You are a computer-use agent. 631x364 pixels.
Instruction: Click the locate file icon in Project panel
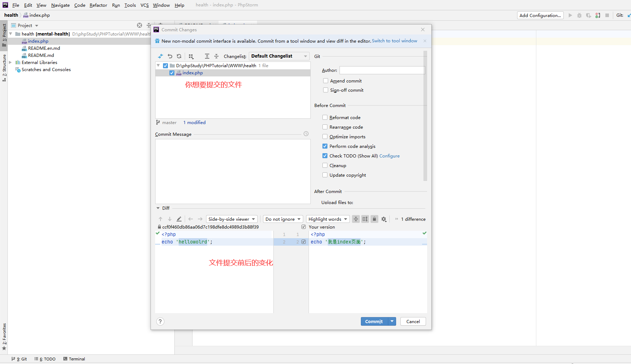click(140, 25)
